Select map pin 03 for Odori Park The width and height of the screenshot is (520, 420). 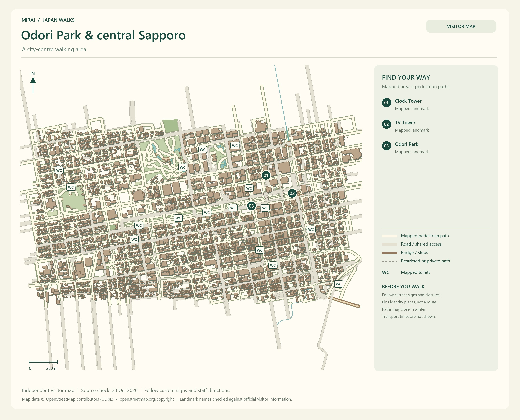[x=251, y=206]
